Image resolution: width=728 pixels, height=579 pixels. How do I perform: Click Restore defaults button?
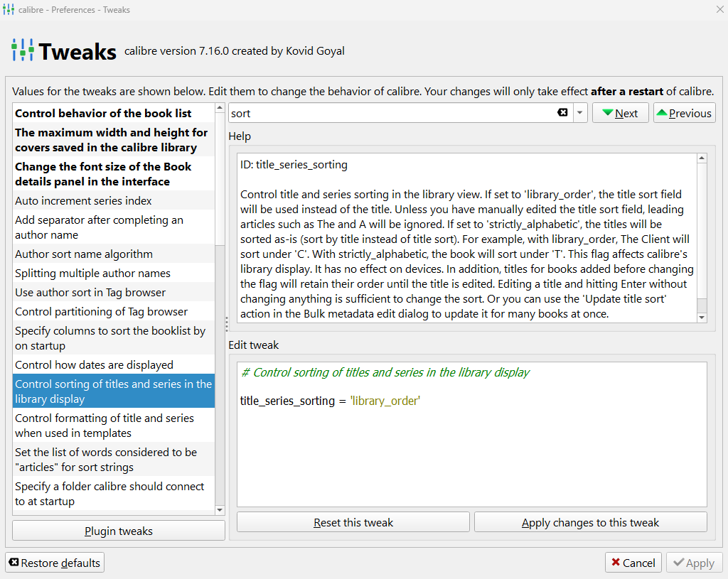tap(55, 563)
